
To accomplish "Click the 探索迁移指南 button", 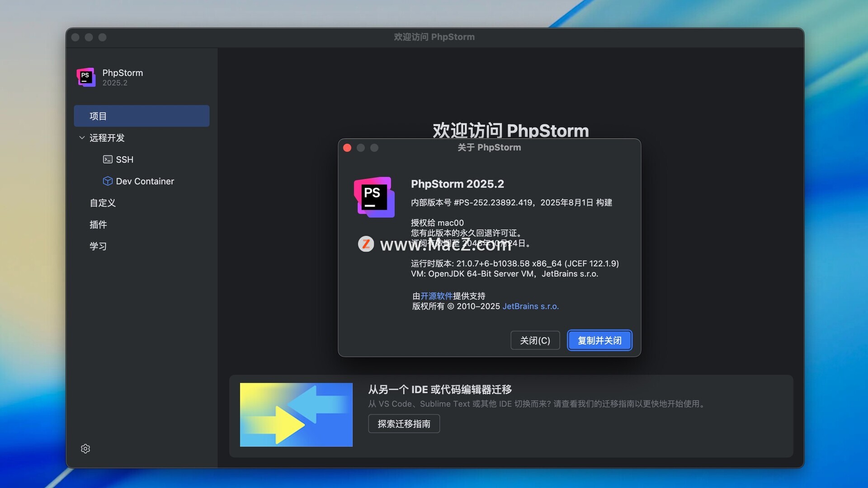I will pos(404,424).
